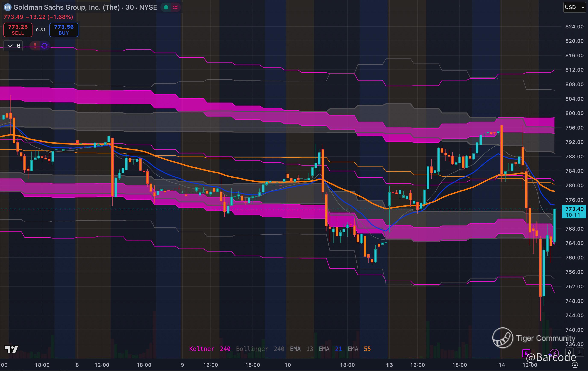Image resolution: width=588 pixels, height=371 pixels.
Task: Open chart settings hexagon icon
Action: click(575, 365)
